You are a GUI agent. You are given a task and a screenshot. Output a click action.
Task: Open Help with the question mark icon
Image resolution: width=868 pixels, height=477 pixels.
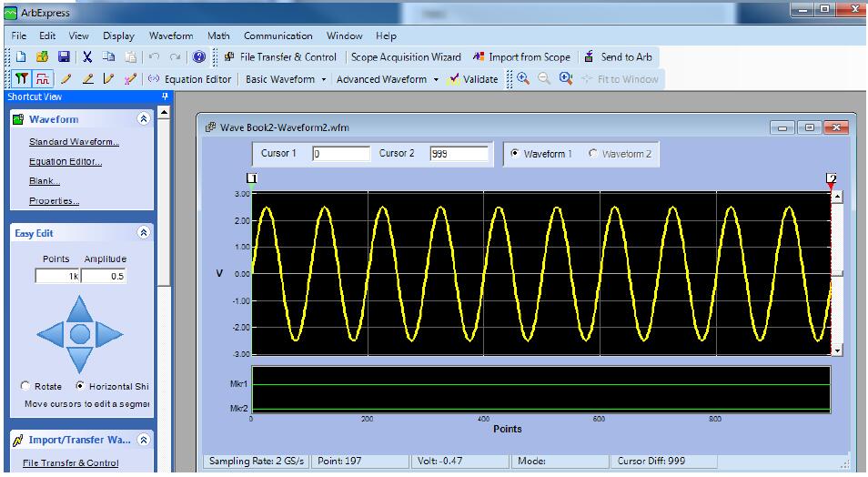(x=198, y=57)
